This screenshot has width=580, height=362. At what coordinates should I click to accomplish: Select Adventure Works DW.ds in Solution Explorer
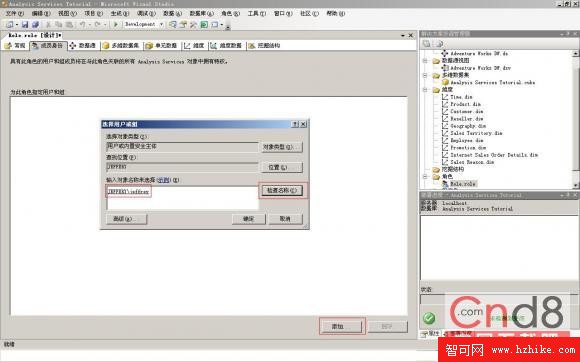click(479, 53)
